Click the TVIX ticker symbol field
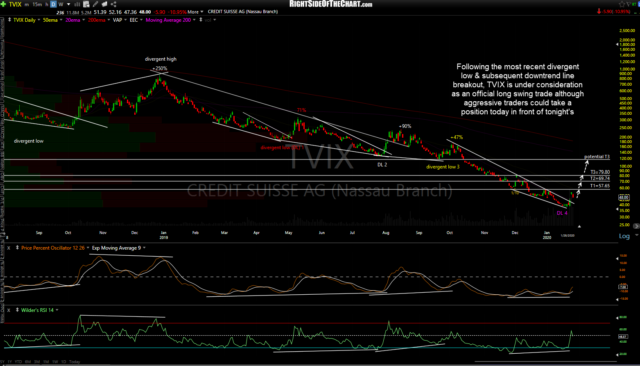 click(x=15, y=4)
